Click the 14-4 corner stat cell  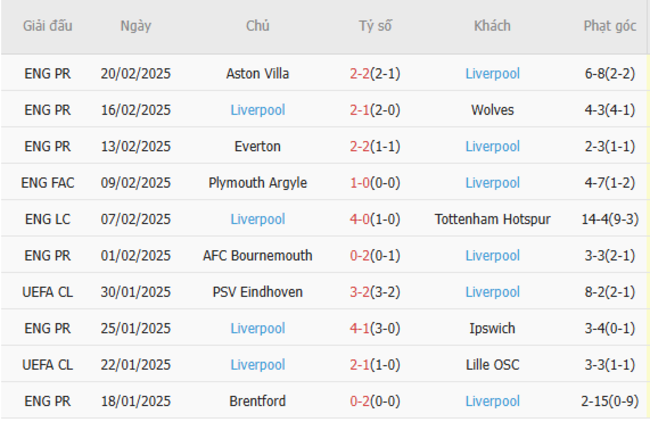(x=596, y=219)
